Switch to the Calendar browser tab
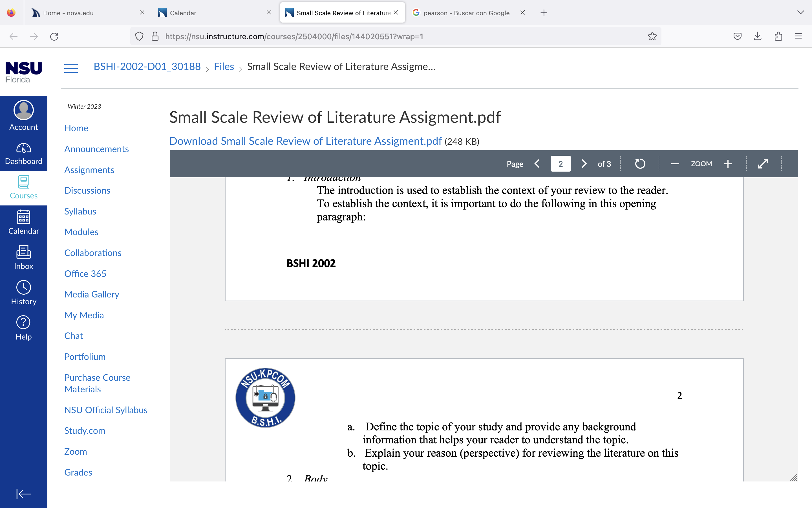 point(215,13)
